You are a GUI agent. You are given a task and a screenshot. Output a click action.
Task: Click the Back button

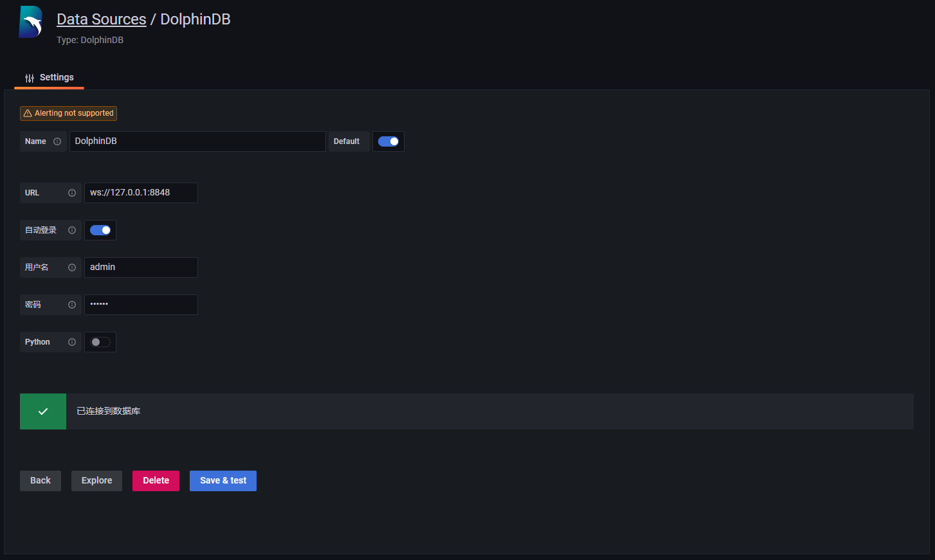coord(41,481)
